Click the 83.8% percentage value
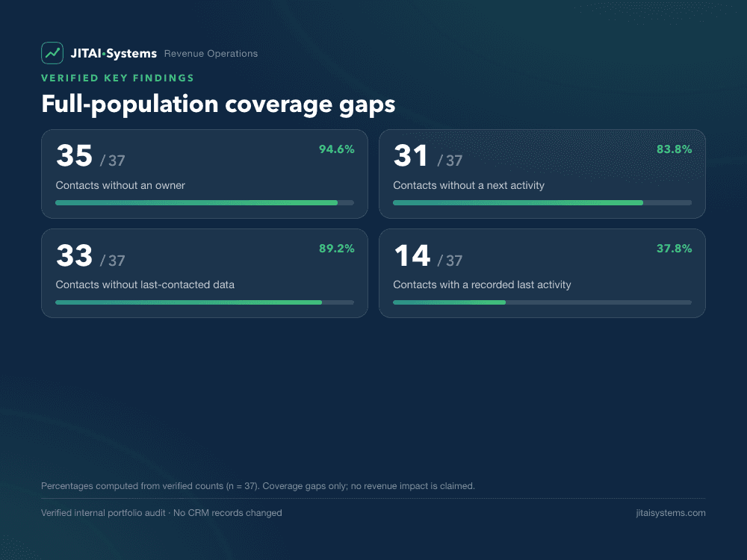The width and height of the screenshot is (747, 560). [674, 149]
